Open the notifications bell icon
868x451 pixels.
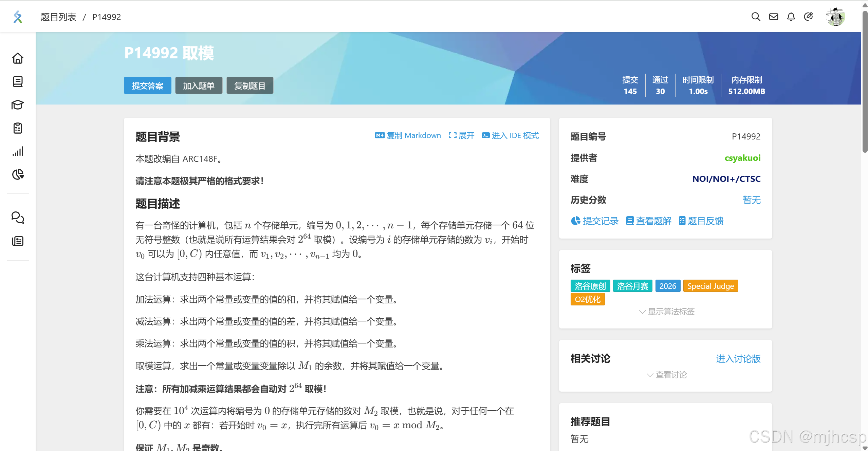tap(791, 17)
